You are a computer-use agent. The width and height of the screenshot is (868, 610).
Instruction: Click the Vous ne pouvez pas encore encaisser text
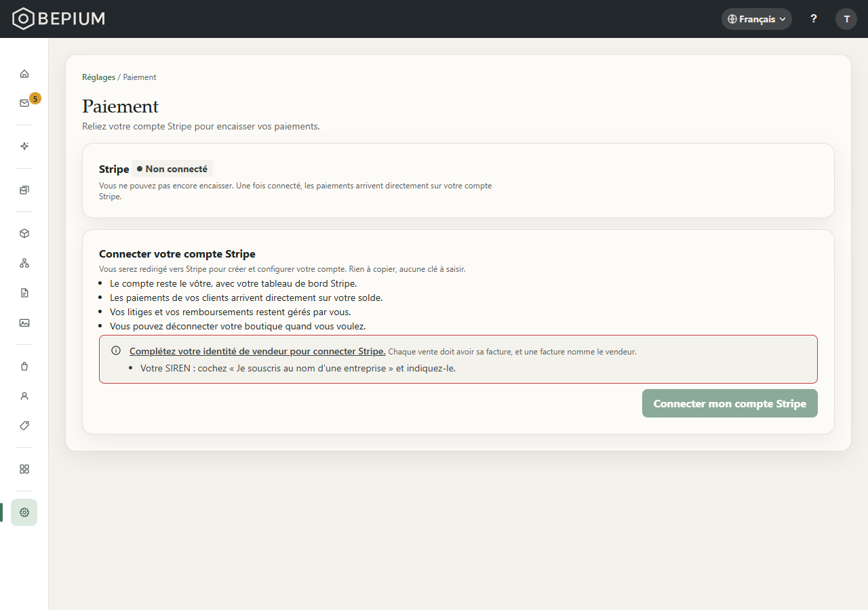[x=296, y=191]
